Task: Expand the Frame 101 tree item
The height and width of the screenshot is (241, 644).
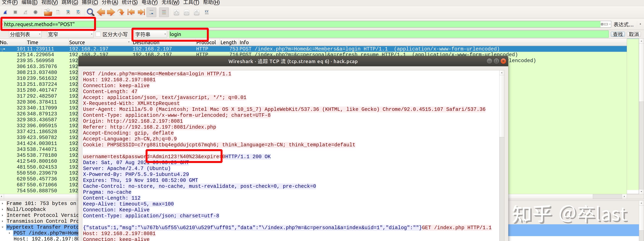Action: [x=2, y=203]
